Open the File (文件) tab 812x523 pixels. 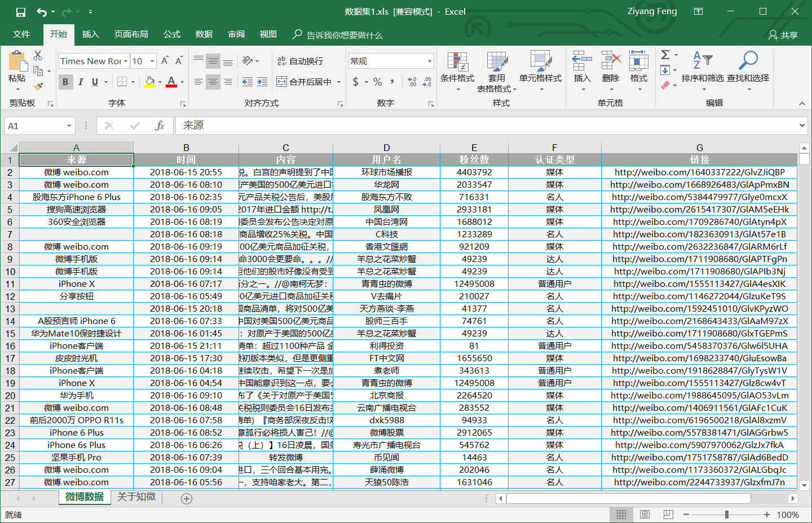pyautogui.click(x=21, y=34)
